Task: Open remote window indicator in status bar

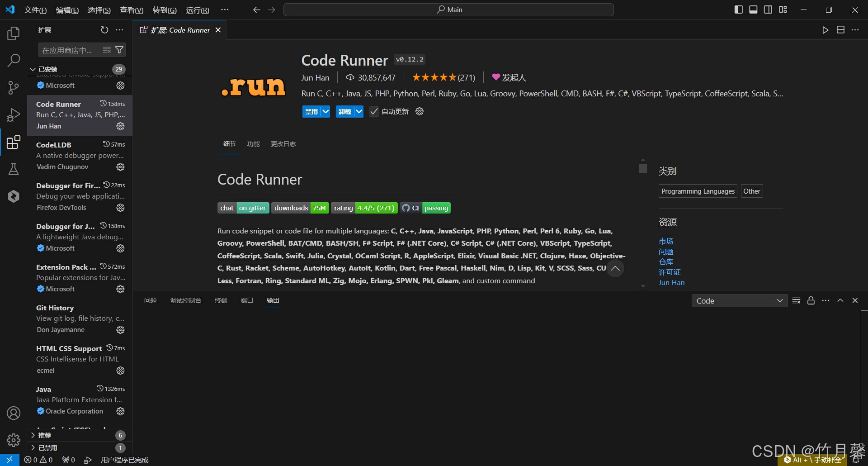Action: coord(9,460)
